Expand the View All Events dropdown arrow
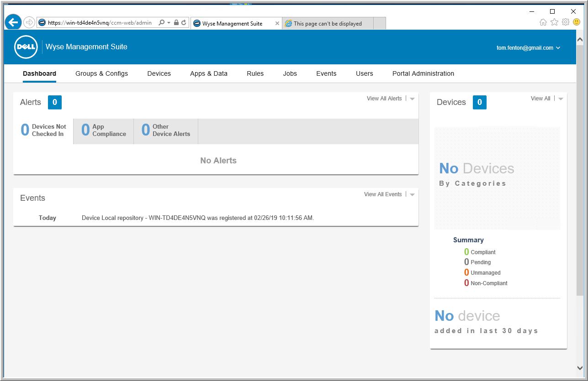The image size is (588, 381). pyautogui.click(x=412, y=195)
